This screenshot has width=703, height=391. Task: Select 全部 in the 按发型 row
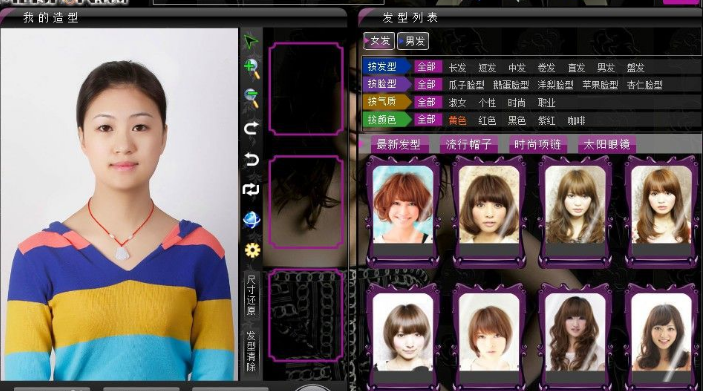pyautogui.click(x=427, y=67)
